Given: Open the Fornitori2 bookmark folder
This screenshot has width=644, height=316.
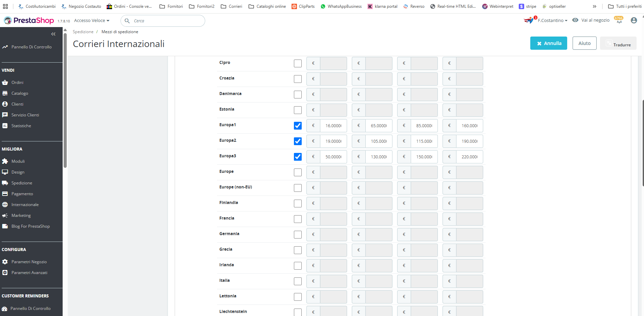Looking at the screenshot, I should coord(202,6).
